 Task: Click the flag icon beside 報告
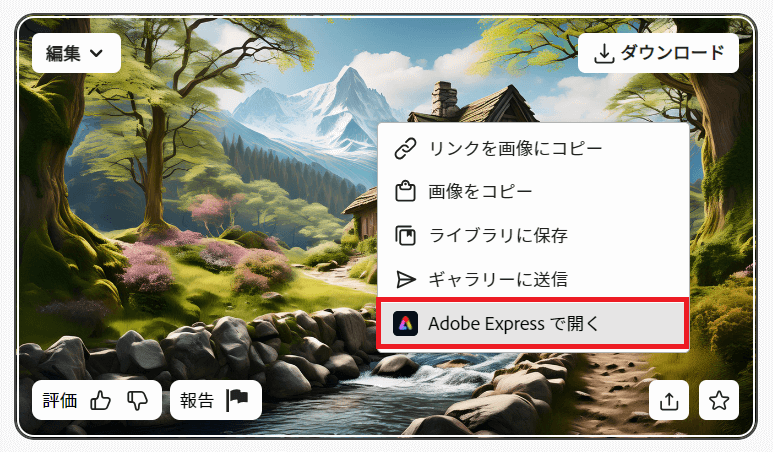coord(237,400)
